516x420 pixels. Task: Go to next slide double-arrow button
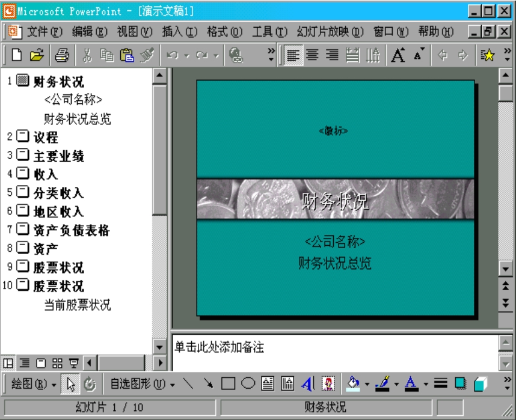(505, 303)
